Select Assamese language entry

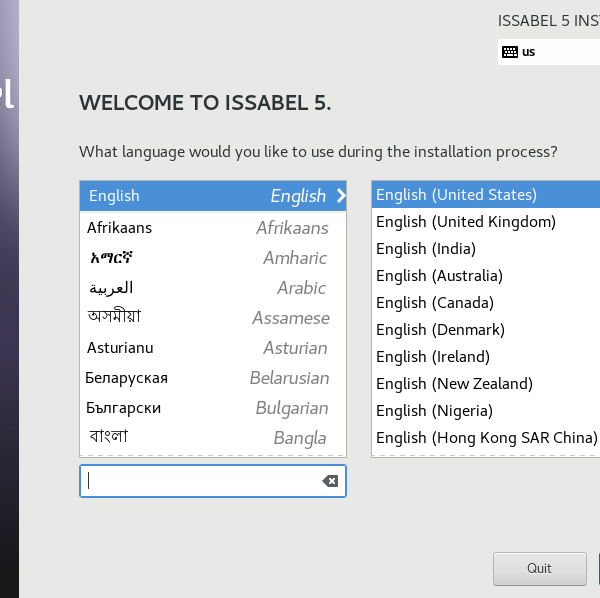click(x=212, y=318)
